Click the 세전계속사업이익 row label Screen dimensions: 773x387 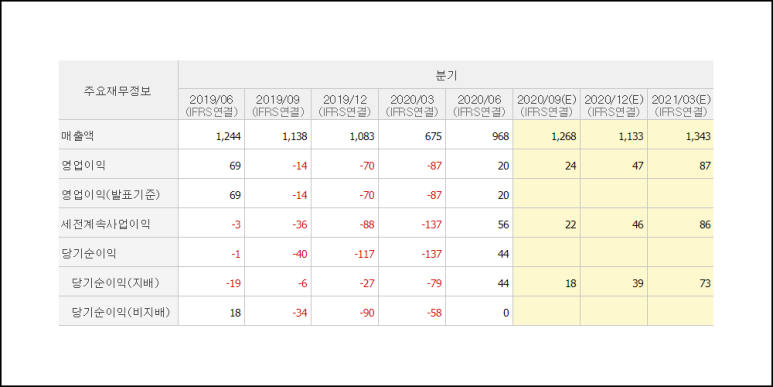[x=105, y=224]
